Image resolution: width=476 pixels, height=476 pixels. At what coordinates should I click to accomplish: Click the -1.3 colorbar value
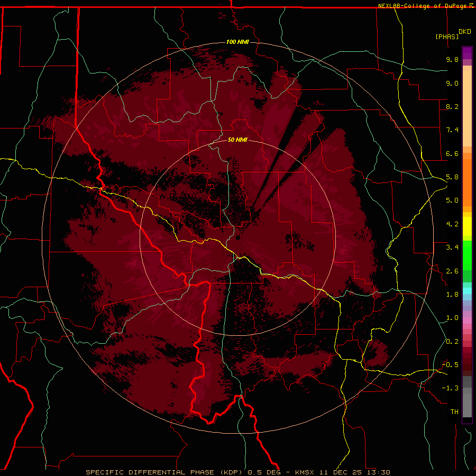(450, 388)
